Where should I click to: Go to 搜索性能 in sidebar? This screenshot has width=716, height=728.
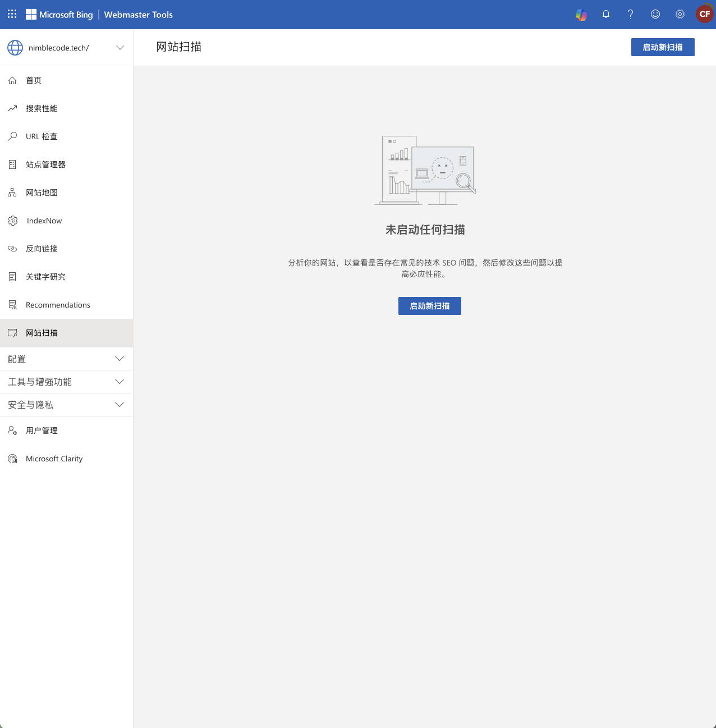pyautogui.click(x=42, y=108)
